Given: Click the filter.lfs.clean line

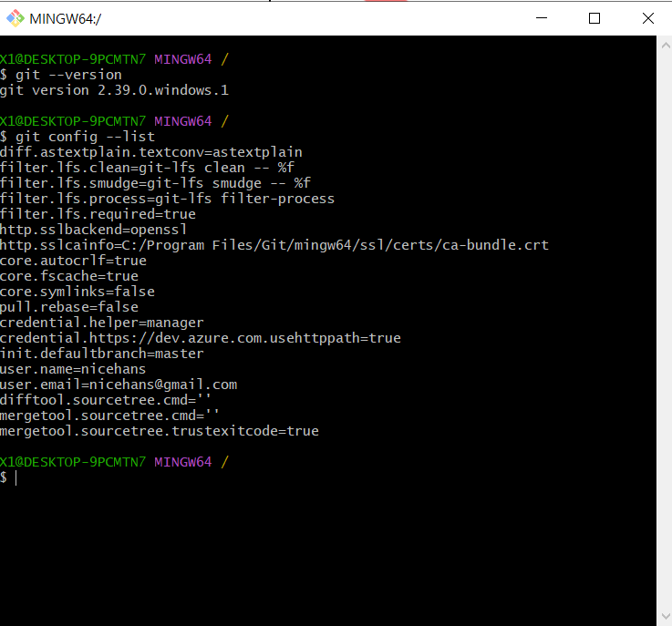Looking at the screenshot, I should coord(147,168).
